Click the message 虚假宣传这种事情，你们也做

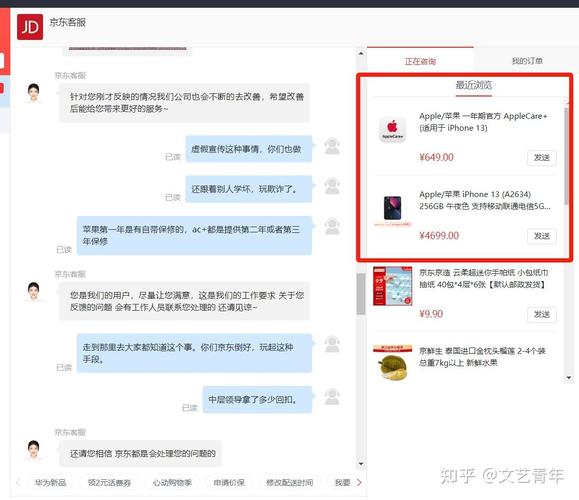click(x=249, y=149)
